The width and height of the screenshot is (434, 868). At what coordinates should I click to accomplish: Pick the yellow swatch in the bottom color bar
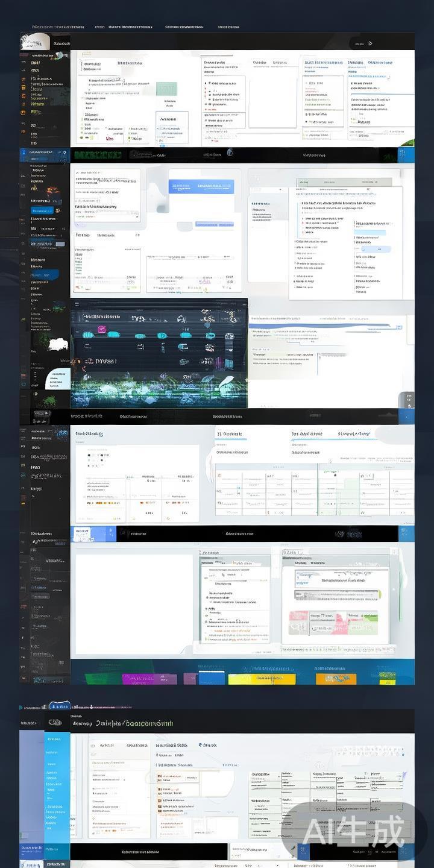271,679
